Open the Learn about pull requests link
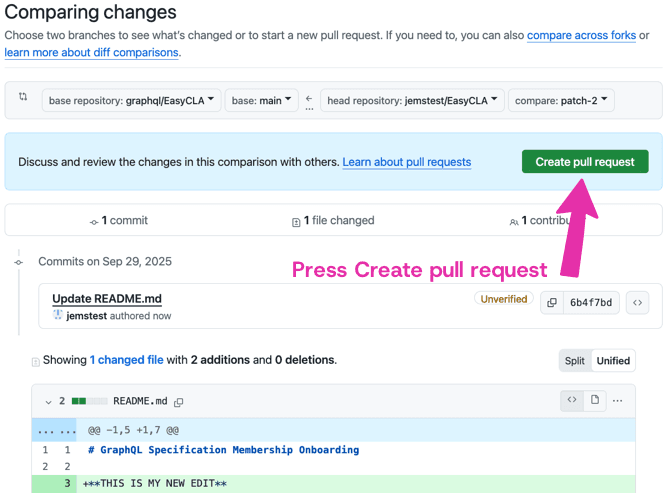 (x=407, y=162)
